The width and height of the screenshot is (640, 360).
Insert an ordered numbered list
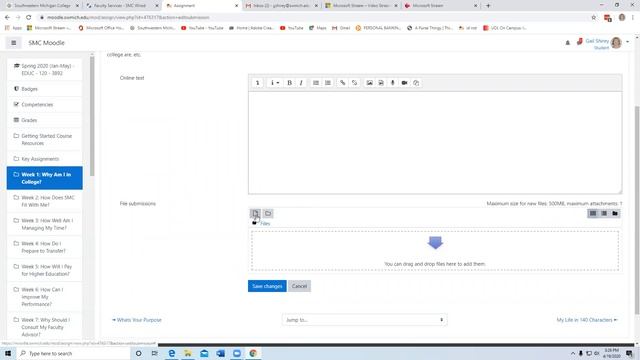click(328, 83)
